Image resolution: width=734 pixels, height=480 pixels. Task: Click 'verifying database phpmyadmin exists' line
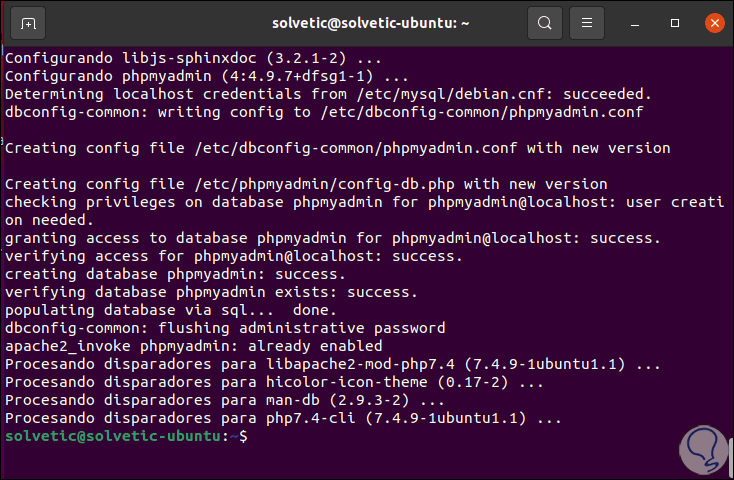pyautogui.click(x=211, y=292)
